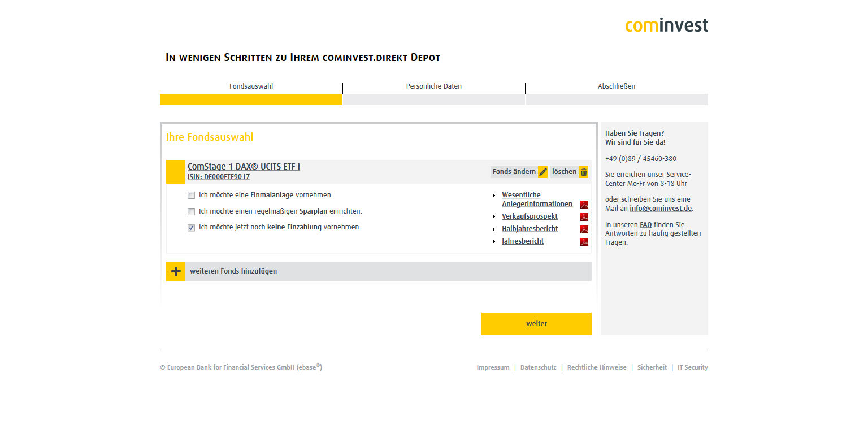
Task: Open Wesentliche Anlegerinformationen link
Action: coord(537,199)
